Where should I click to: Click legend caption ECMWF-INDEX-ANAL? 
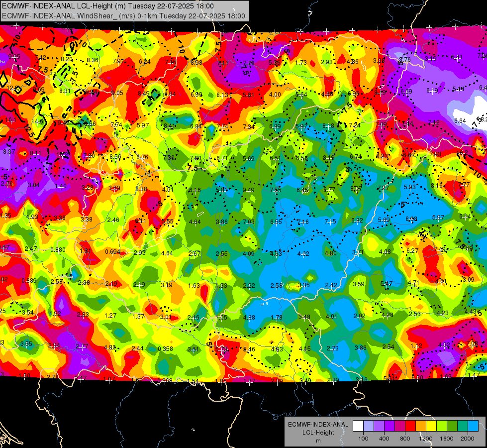(x=318, y=425)
